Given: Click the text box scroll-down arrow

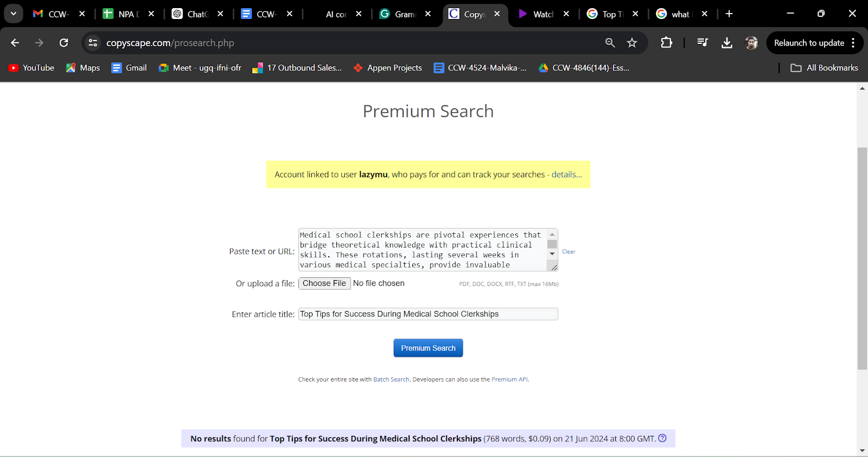Looking at the screenshot, I should coord(552,254).
